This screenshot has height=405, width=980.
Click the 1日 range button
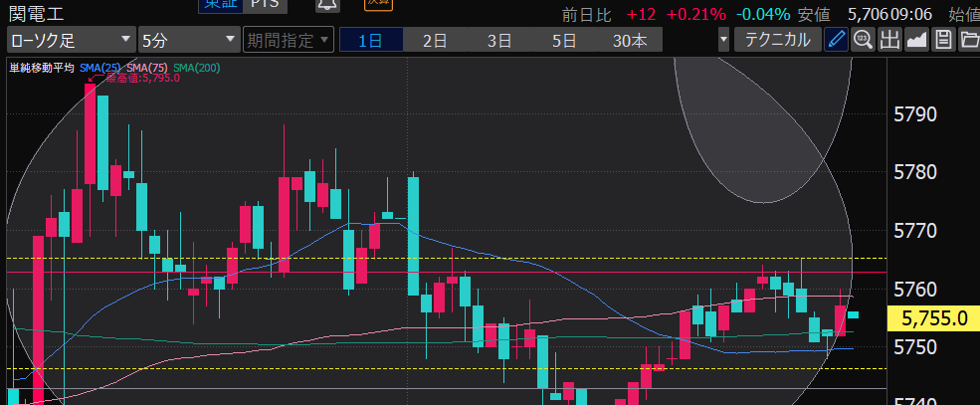click(370, 41)
